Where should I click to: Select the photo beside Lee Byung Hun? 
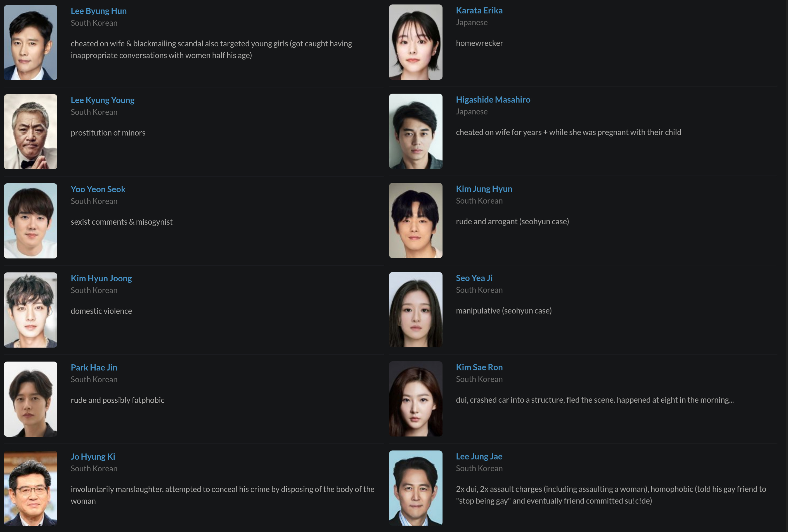[30, 43]
